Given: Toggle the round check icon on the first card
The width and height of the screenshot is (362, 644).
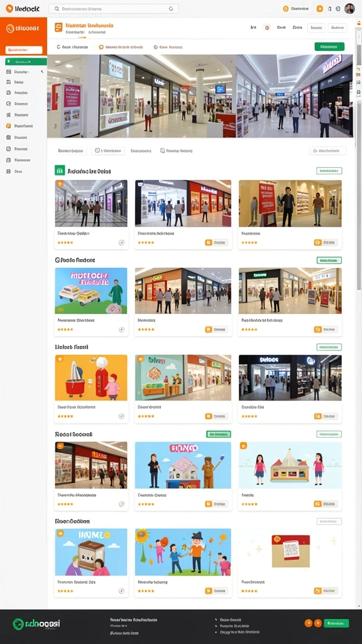Looking at the screenshot, I should pos(121,243).
